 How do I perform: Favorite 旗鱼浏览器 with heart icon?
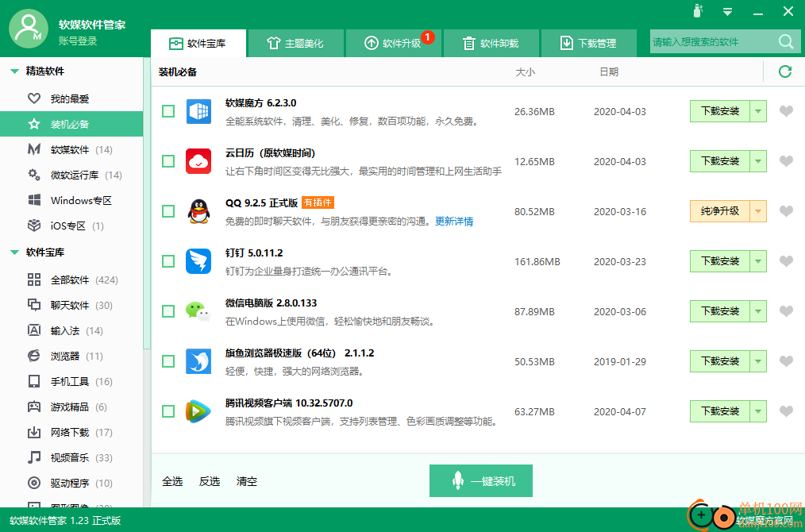pyautogui.click(x=786, y=361)
